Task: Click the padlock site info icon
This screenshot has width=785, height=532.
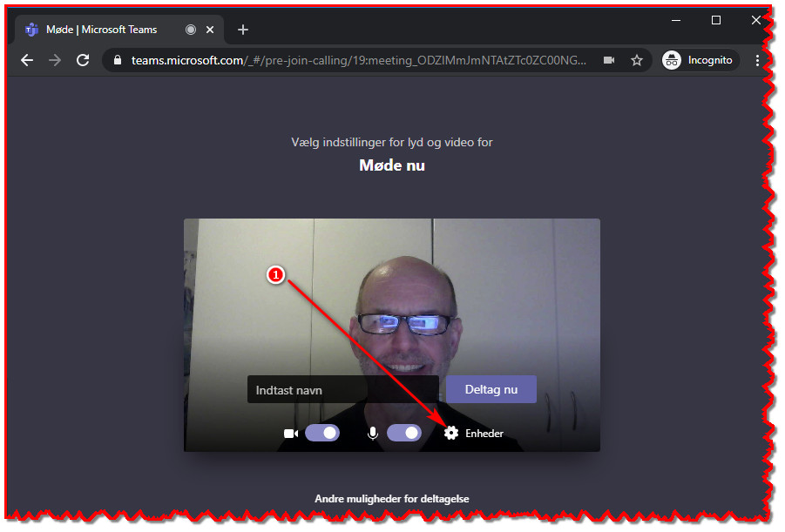Action: 118,61
